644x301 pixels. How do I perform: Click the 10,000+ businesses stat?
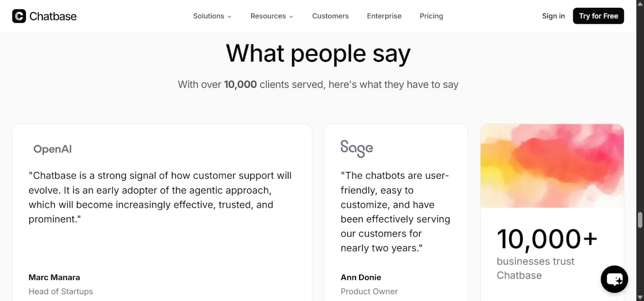(547, 254)
